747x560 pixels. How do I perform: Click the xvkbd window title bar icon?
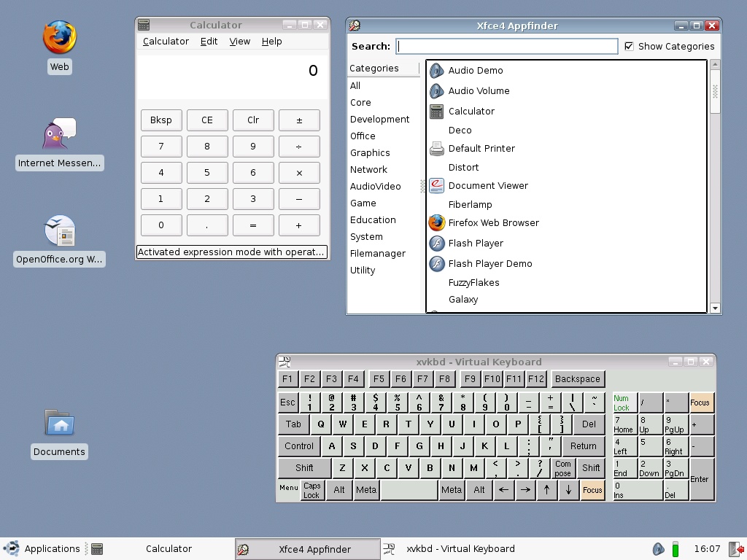tap(285, 362)
